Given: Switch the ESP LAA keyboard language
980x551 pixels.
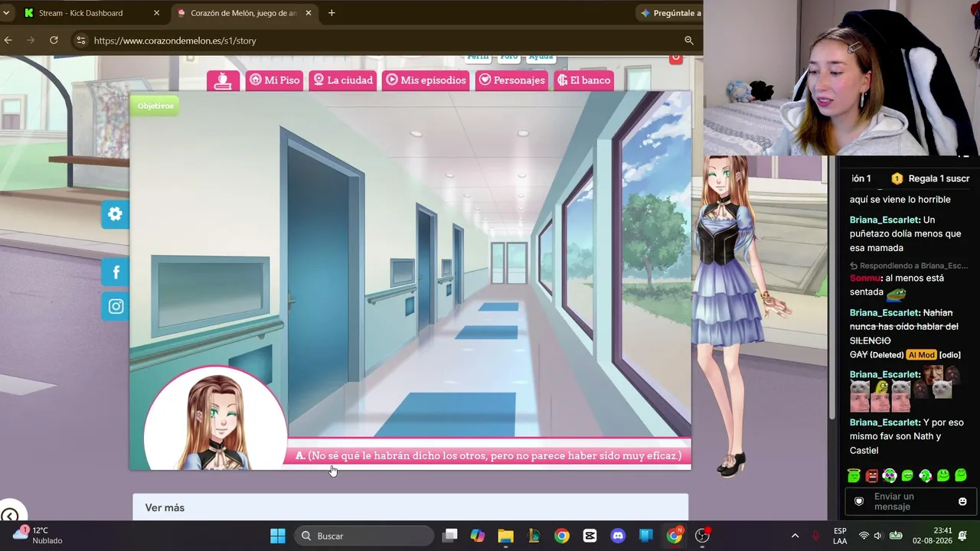Looking at the screenshot, I should click(840, 536).
